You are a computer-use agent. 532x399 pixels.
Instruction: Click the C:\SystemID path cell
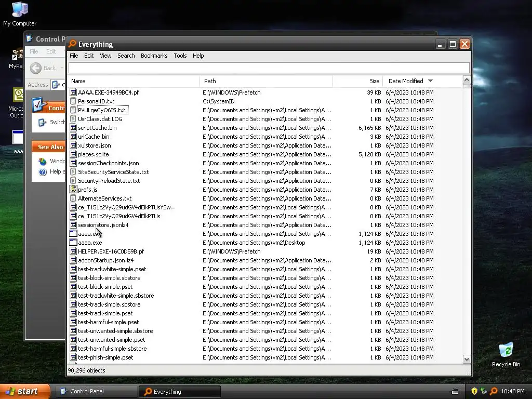pyautogui.click(x=219, y=101)
